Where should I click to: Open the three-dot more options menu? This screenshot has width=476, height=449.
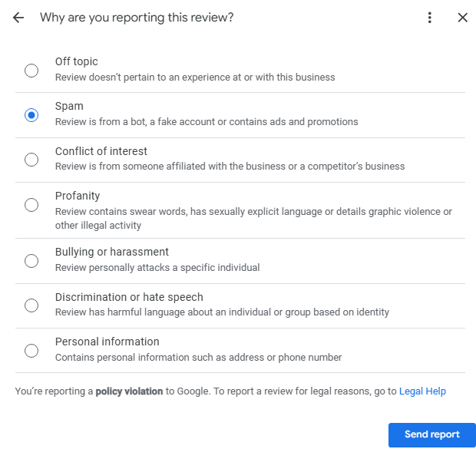pos(430,18)
